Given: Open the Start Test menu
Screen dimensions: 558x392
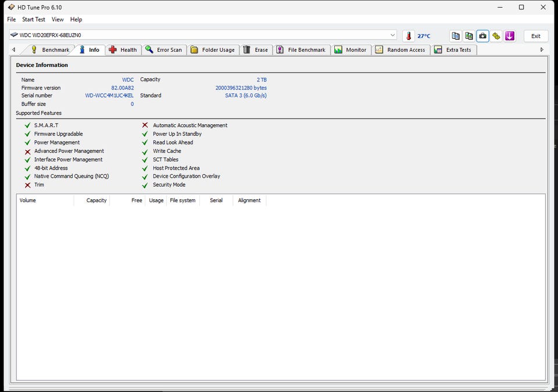Looking at the screenshot, I should (34, 19).
